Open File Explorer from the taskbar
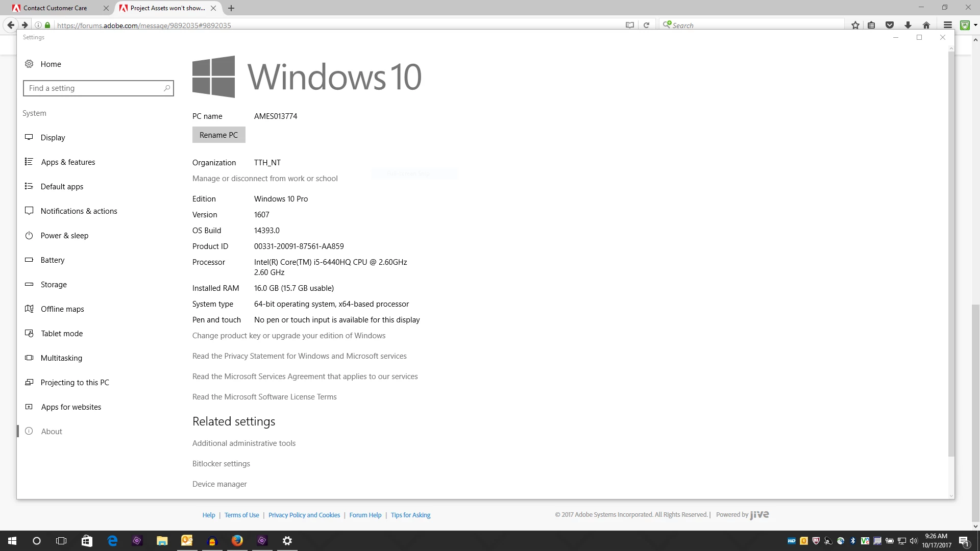 click(x=162, y=541)
